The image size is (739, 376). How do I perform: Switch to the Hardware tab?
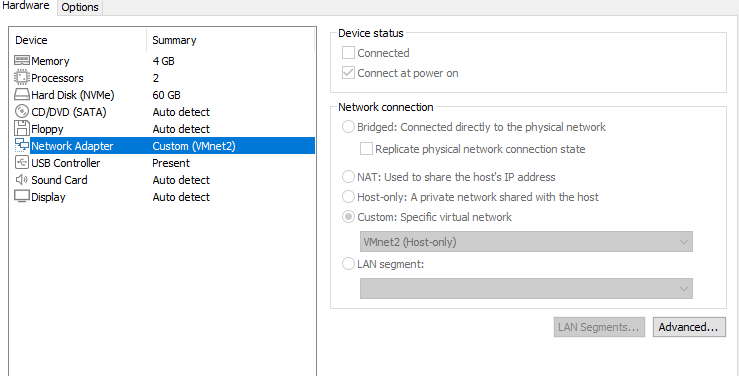(26, 6)
